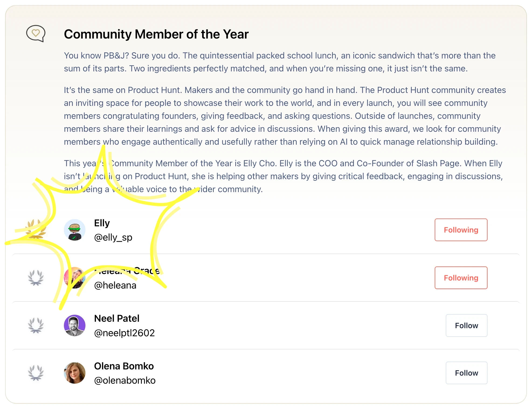Open the Olena Bomko name link

tap(124, 366)
